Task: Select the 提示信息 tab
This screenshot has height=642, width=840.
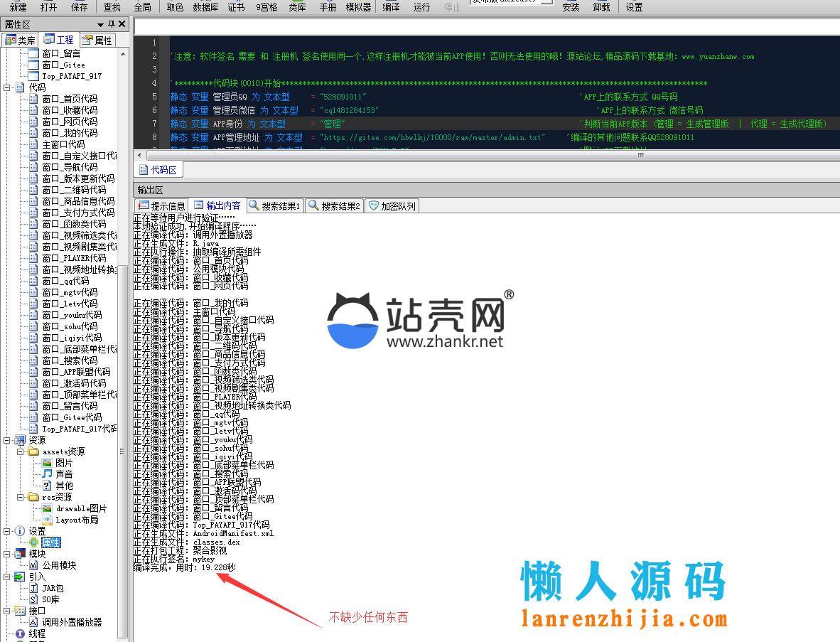Action: tap(161, 205)
